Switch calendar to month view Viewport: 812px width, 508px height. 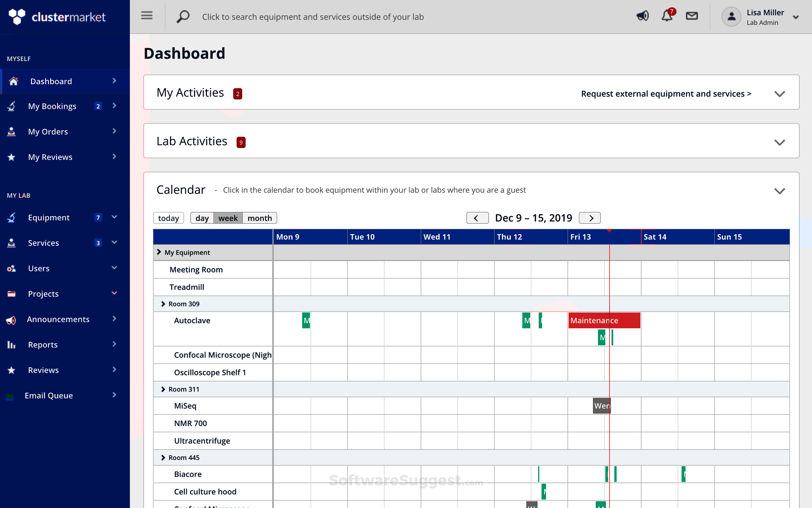coord(259,218)
